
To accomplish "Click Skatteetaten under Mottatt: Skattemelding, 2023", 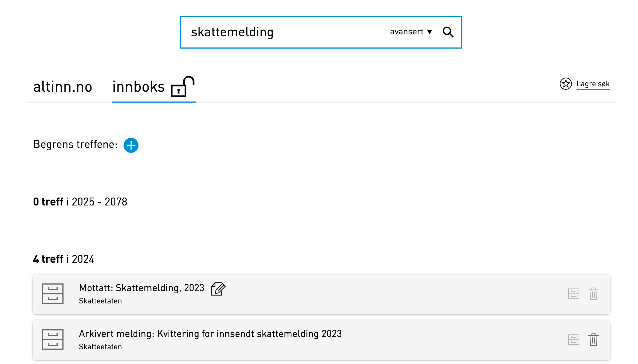I will (x=100, y=301).
